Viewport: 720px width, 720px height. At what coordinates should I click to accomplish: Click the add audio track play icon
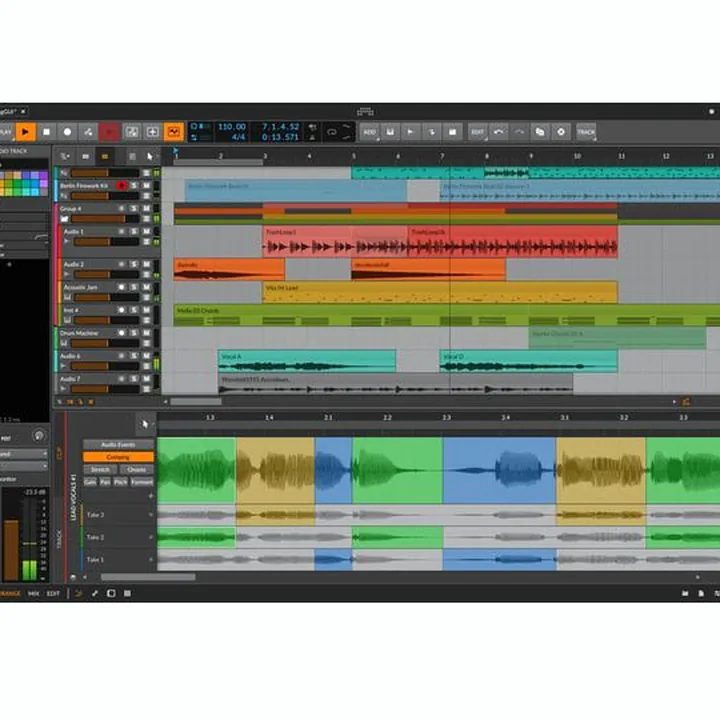(411, 132)
